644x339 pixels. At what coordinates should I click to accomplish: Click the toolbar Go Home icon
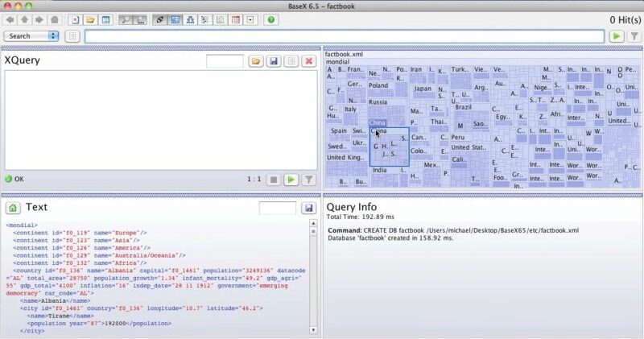(54, 19)
